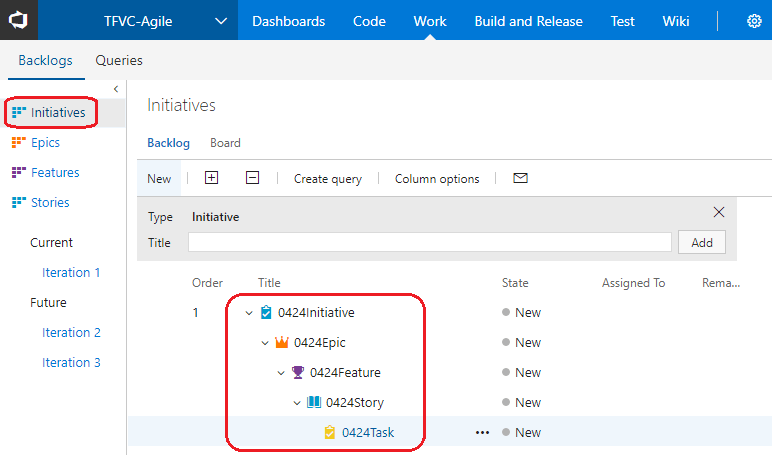Viewport: 772px width, 455px height.
Task: Collapse the 0424Feature tree row
Action: tap(281, 372)
